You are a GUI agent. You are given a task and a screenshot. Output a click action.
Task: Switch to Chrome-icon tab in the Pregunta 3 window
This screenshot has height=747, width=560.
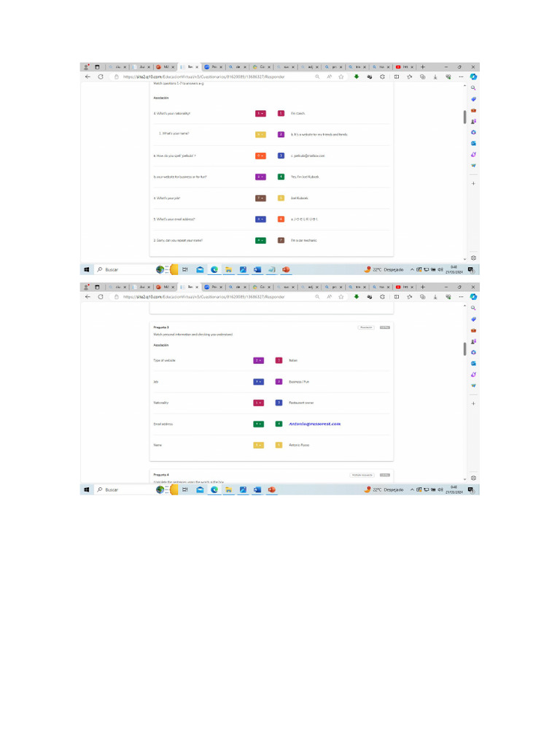[x=261, y=287]
